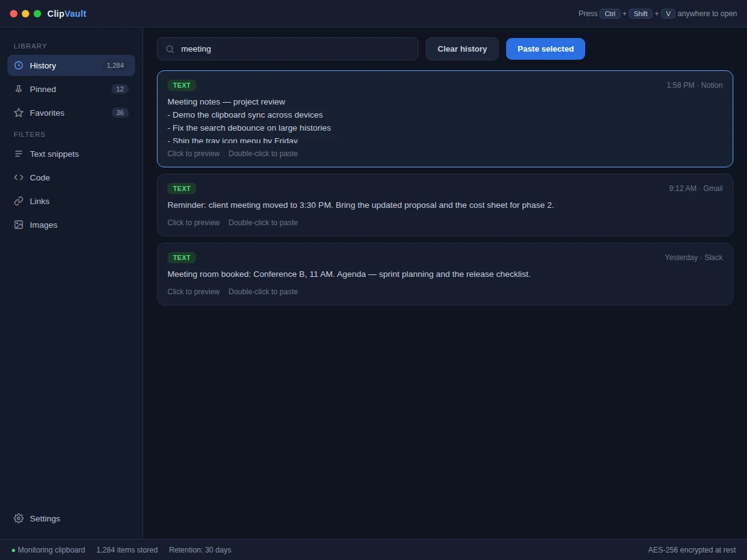Click the Code brackets icon
This screenshot has height=560, width=747.
[19, 177]
